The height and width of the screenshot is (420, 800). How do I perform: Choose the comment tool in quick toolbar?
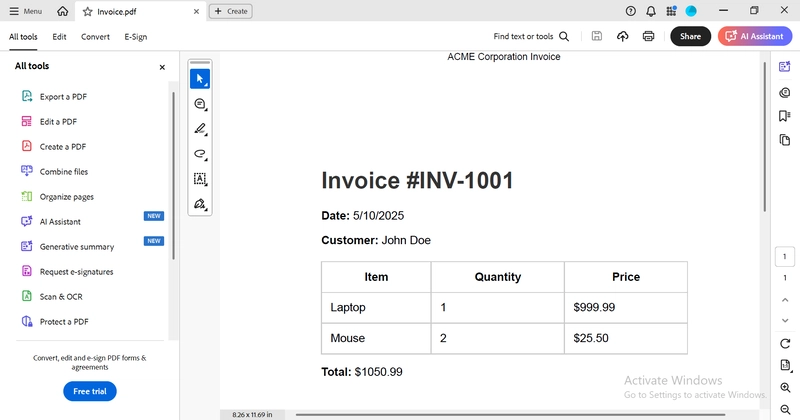point(200,104)
